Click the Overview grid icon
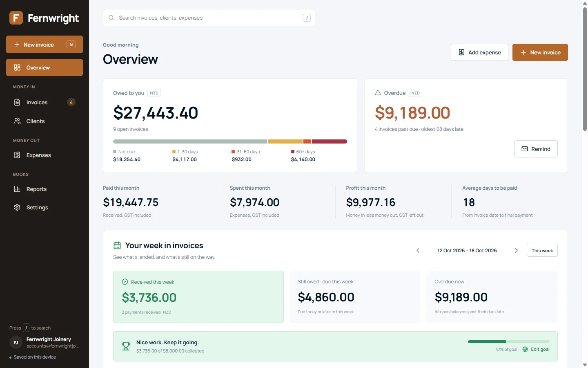 pyautogui.click(x=17, y=67)
